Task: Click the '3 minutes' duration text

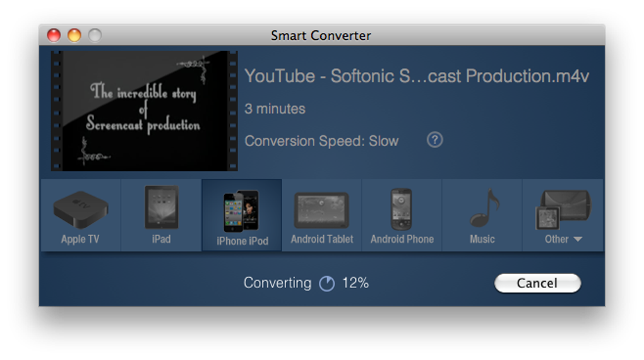Action: [275, 109]
